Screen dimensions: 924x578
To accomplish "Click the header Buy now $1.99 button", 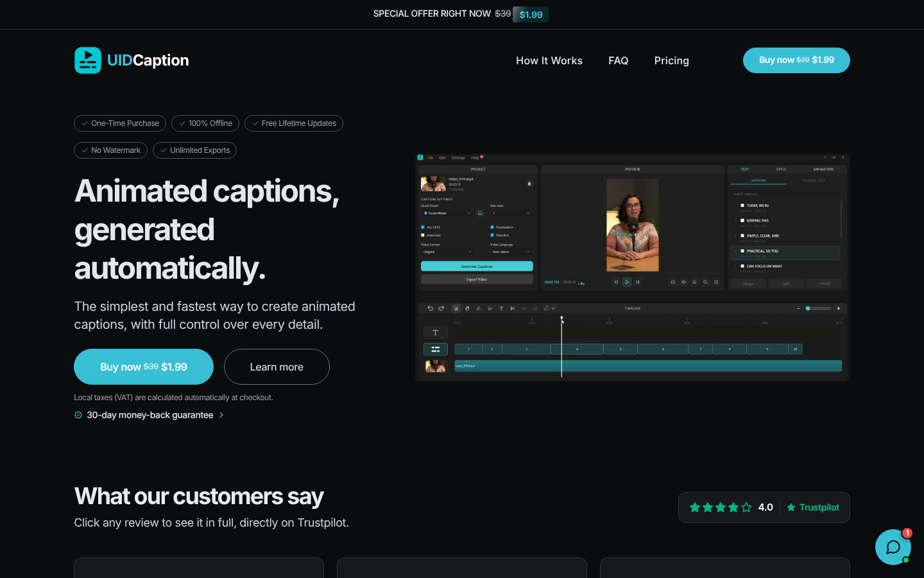I will (796, 60).
